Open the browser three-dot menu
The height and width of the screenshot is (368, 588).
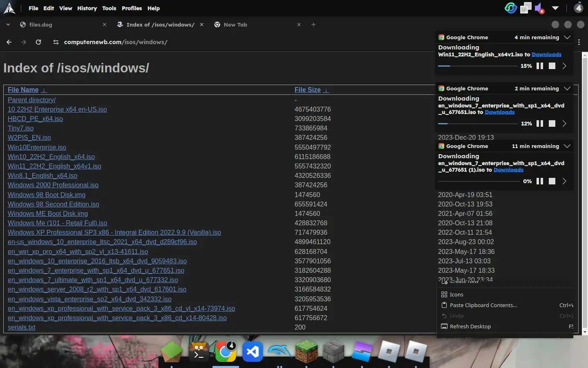point(579,42)
